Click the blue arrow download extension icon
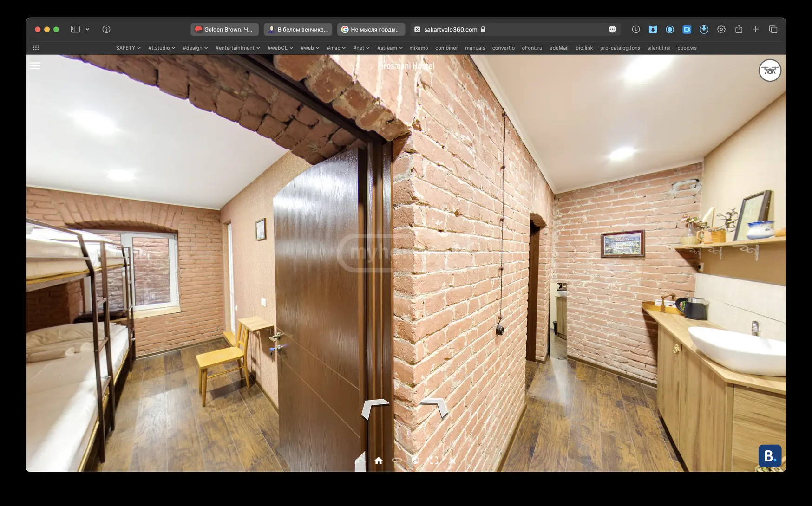 click(x=704, y=29)
